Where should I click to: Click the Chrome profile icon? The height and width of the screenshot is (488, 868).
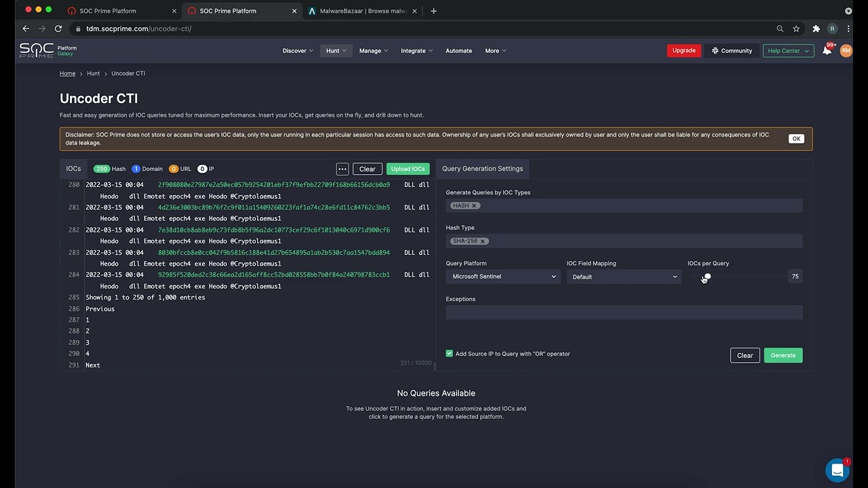point(832,28)
